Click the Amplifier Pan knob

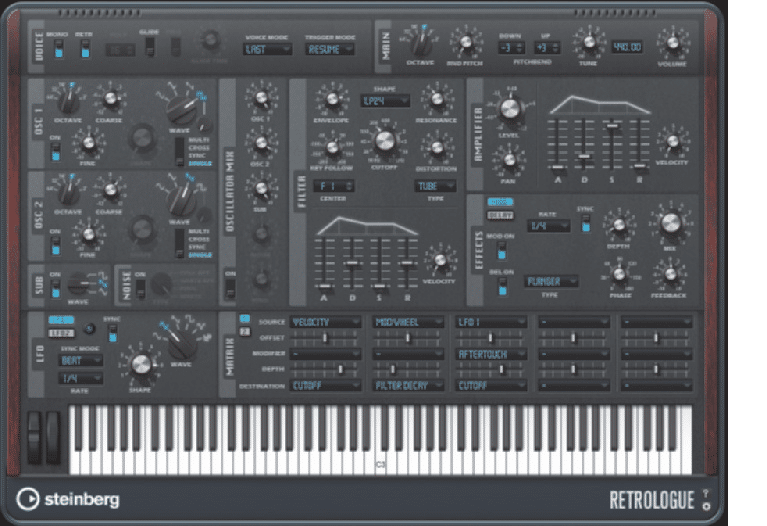(509, 160)
